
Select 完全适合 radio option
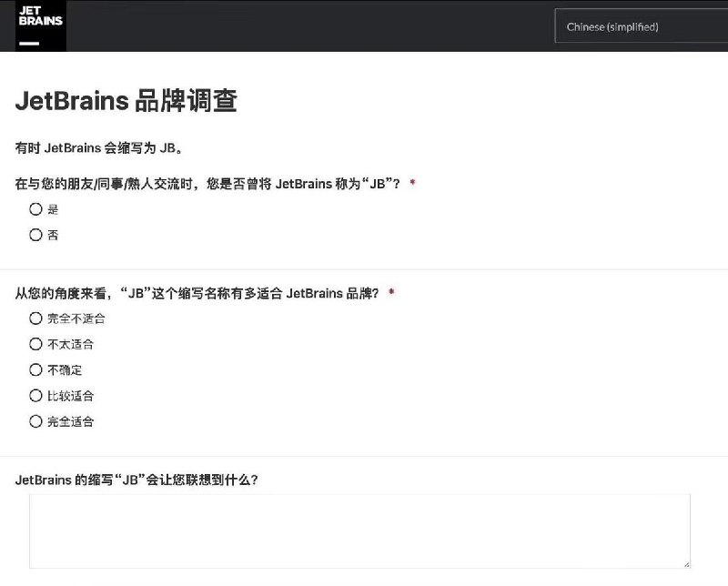click(35, 421)
